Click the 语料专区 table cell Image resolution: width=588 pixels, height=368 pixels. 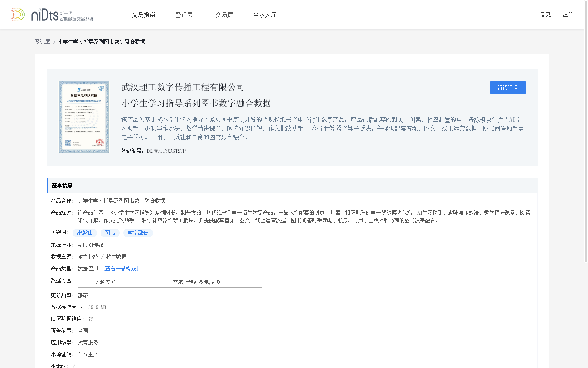(105, 282)
